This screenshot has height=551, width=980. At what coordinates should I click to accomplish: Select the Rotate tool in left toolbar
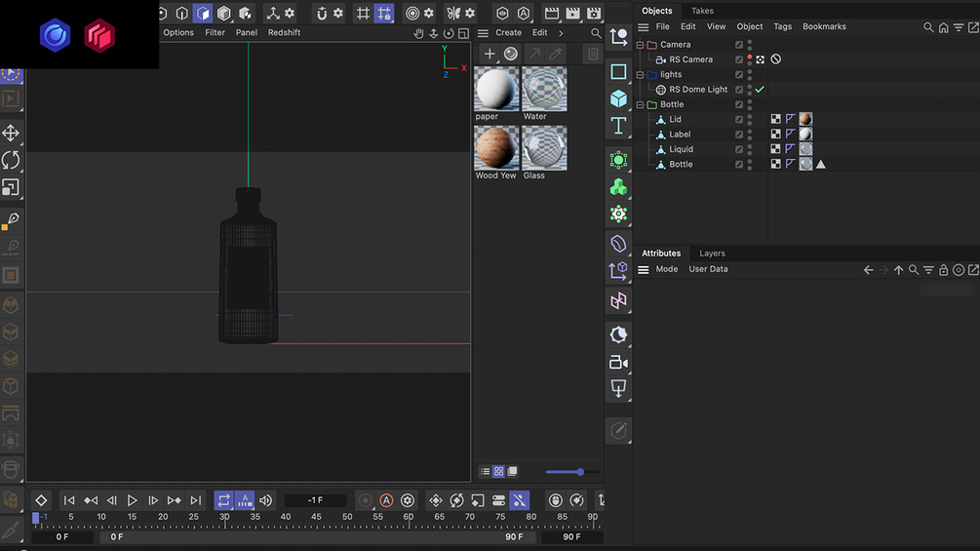(x=11, y=160)
